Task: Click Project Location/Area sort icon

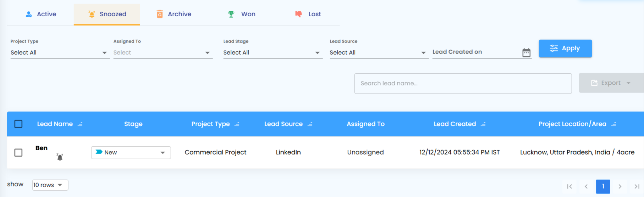Action: (613, 124)
